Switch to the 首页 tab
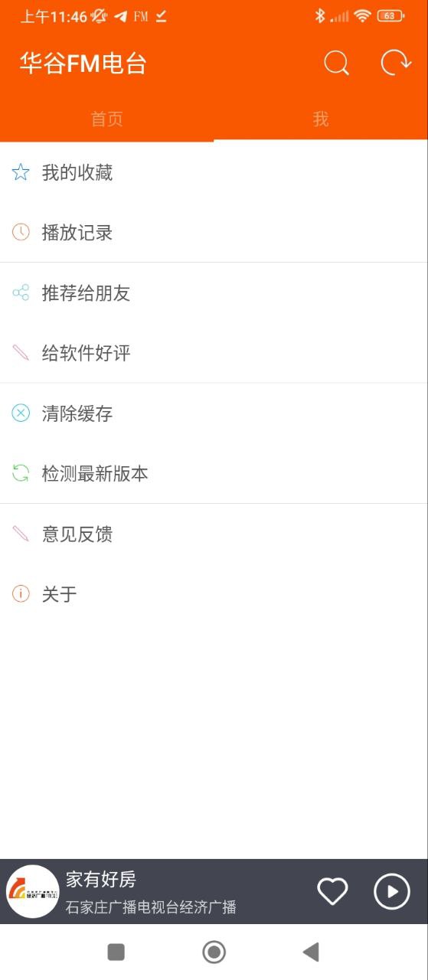This screenshot has height=980, width=428. 106,119
